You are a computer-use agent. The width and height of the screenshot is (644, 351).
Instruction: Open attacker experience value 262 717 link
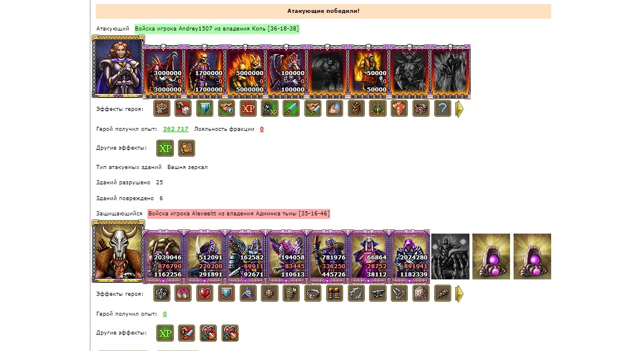tap(175, 129)
